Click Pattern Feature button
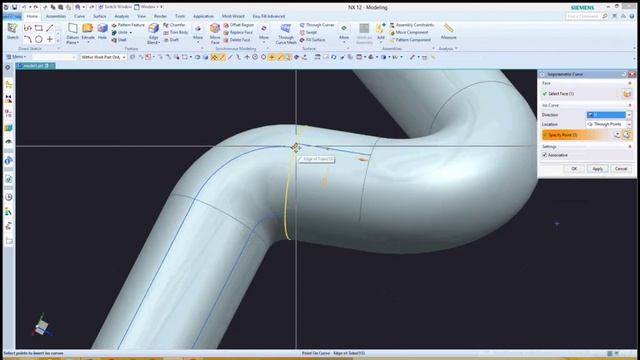 (128, 25)
